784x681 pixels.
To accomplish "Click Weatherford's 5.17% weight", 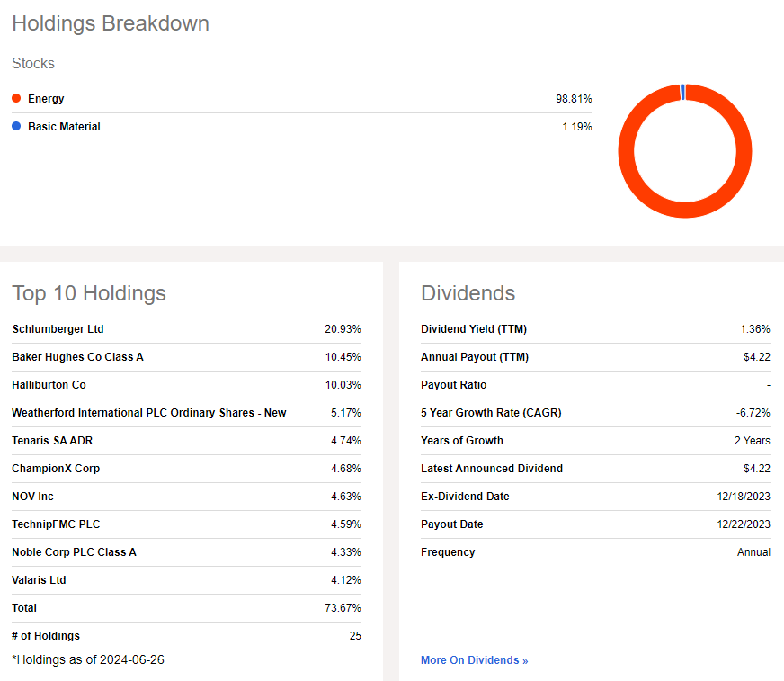I will point(345,413).
